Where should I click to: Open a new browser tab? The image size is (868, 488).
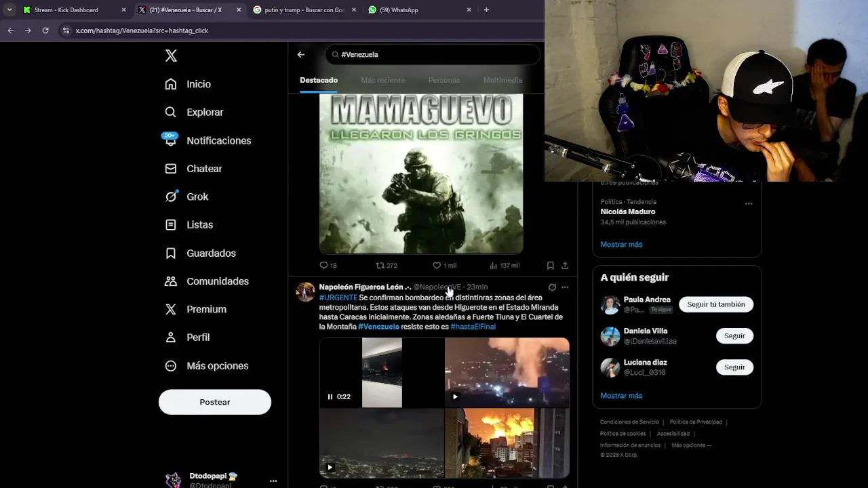(x=486, y=10)
